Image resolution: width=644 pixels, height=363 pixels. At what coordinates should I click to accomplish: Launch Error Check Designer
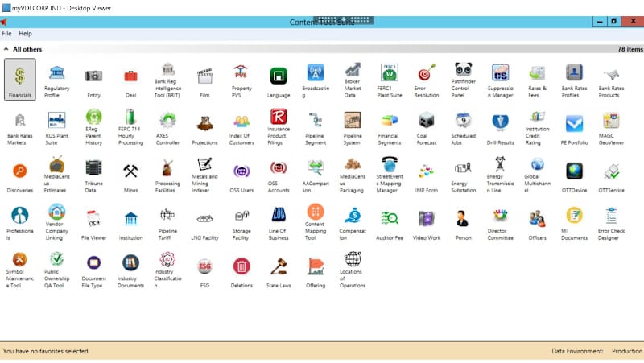tap(611, 225)
